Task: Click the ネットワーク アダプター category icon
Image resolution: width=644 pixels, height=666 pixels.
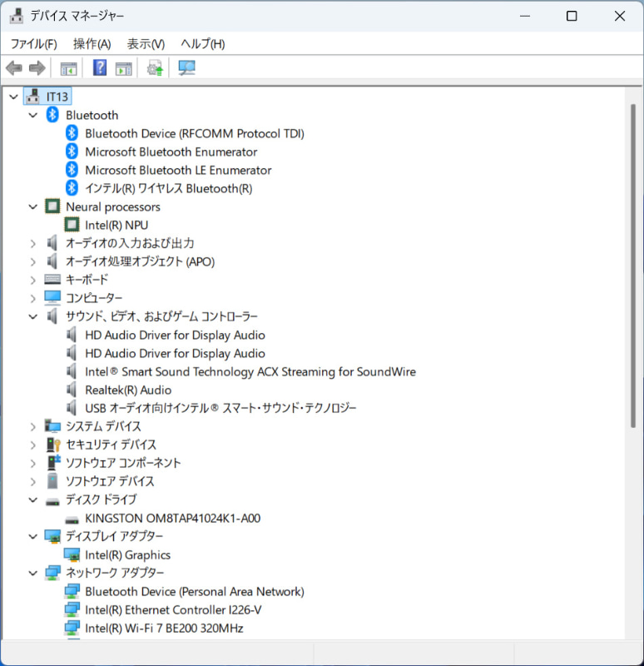Action: (x=52, y=573)
